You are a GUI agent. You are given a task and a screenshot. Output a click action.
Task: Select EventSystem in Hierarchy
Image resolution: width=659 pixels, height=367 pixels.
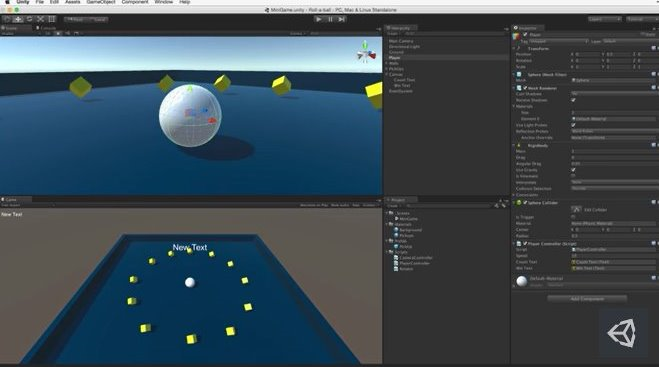[x=401, y=91]
